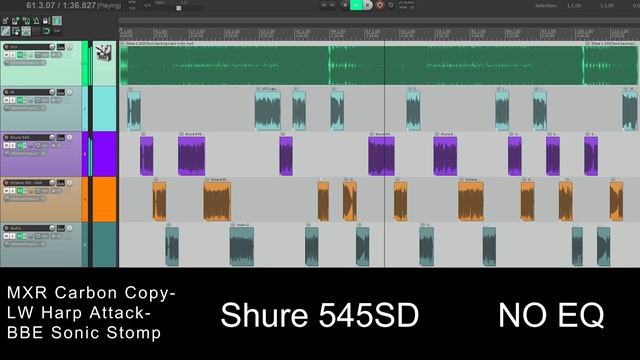The image size is (640, 360).
Task: Open the routing button on Shure 545 track
Action: [x=42, y=145]
